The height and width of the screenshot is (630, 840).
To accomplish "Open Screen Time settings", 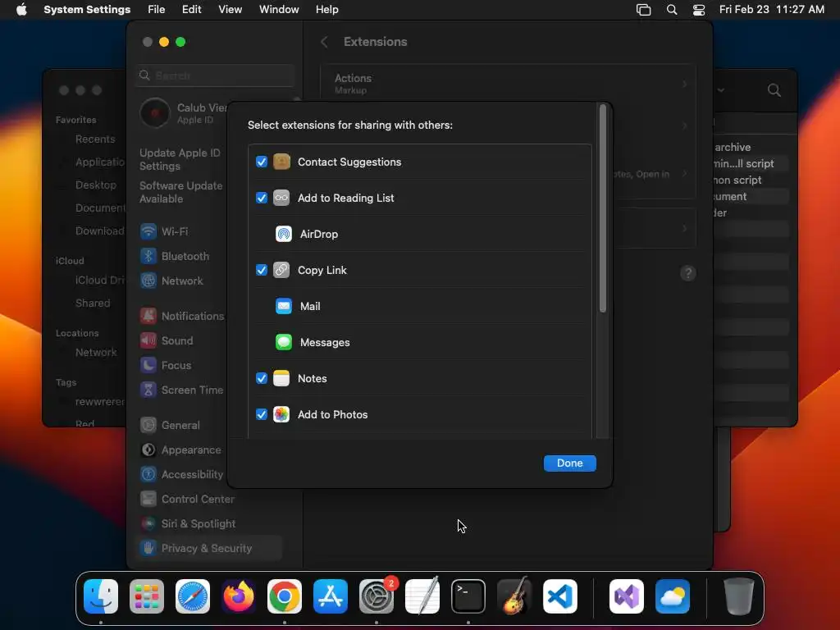I will pyautogui.click(x=181, y=390).
